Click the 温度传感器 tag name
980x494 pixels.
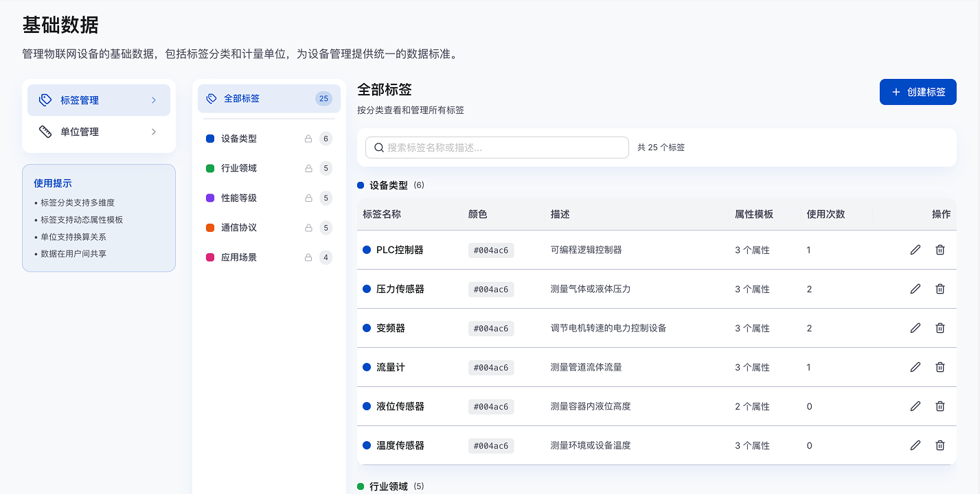coord(400,445)
